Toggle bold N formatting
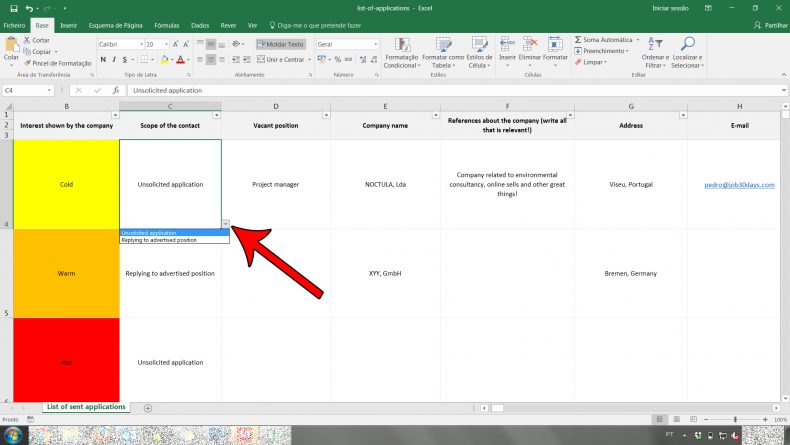This screenshot has width=790, height=445. pyautogui.click(x=103, y=59)
